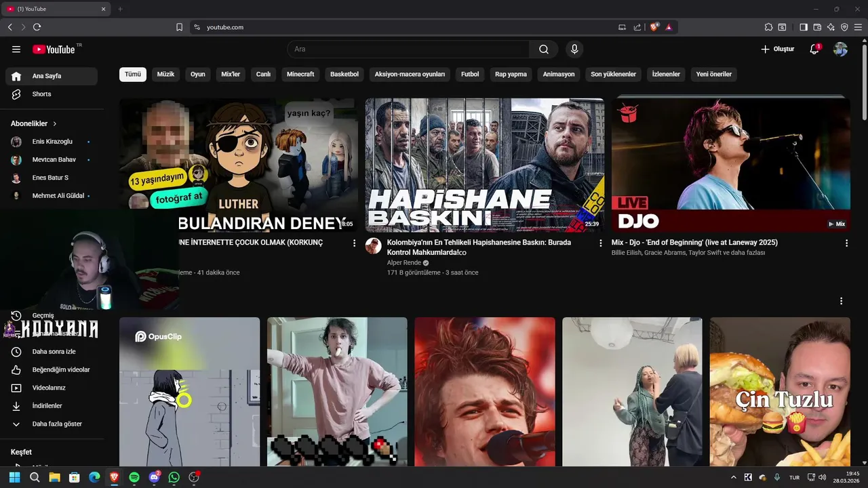
Task: Show hidden system tray icons
Action: 733,477
